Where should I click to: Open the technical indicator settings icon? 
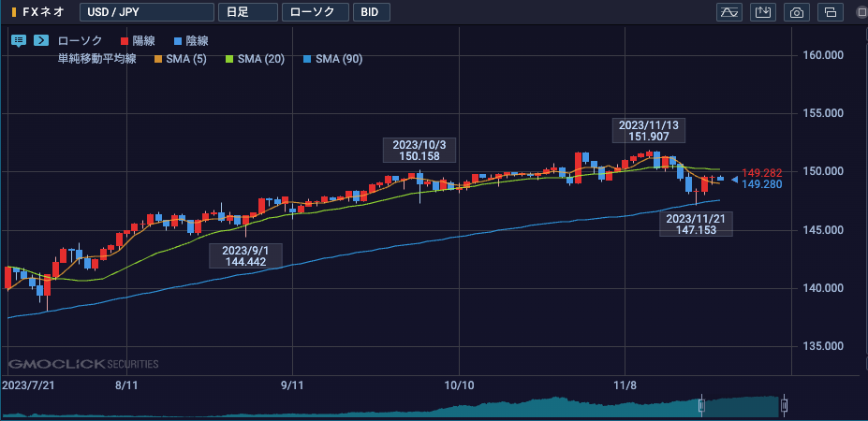[x=728, y=12]
